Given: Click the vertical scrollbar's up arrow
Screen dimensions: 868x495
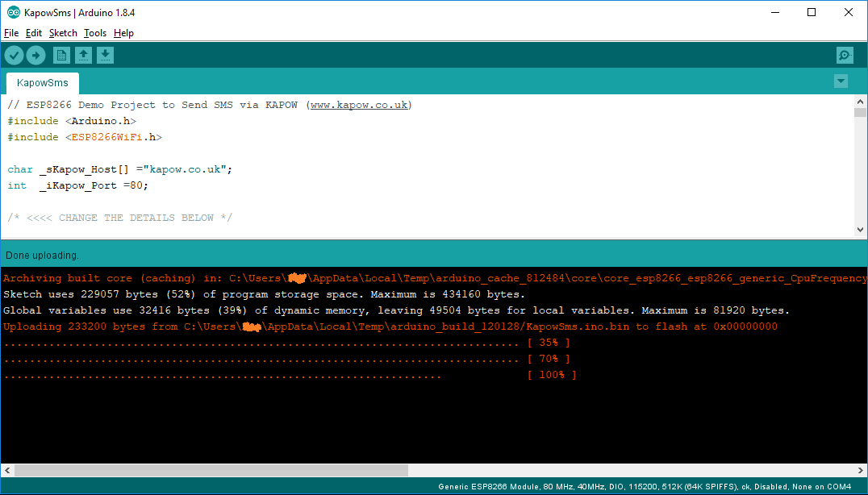Looking at the screenshot, I should (x=860, y=100).
